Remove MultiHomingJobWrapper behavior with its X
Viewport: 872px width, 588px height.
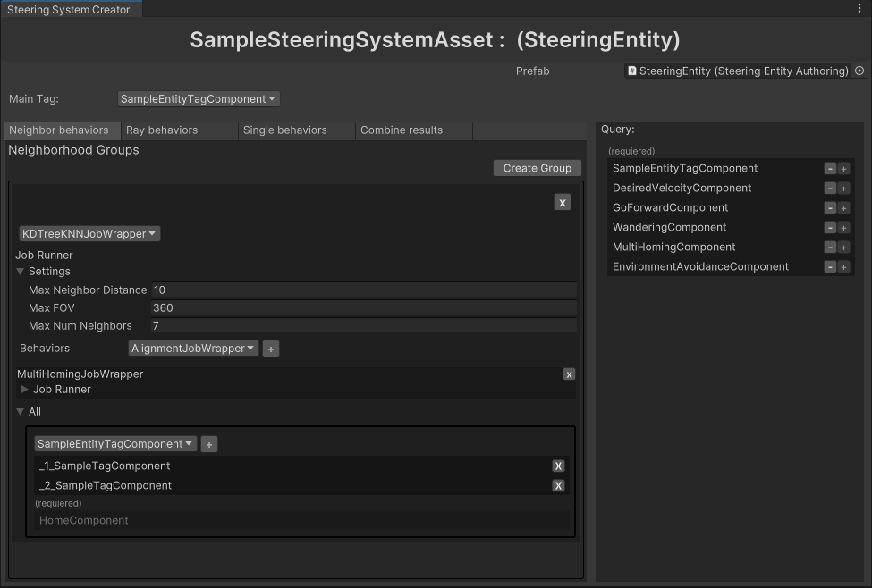point(569,374)
